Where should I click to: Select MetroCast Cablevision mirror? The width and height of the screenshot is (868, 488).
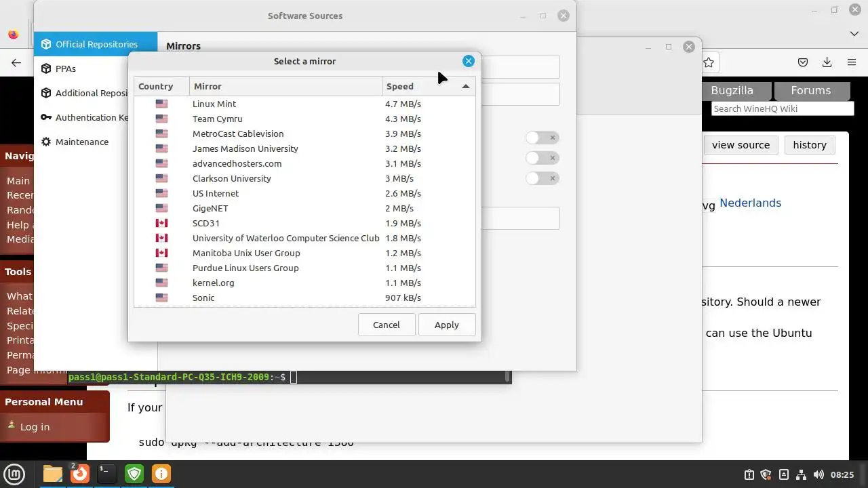coord(304,134)
